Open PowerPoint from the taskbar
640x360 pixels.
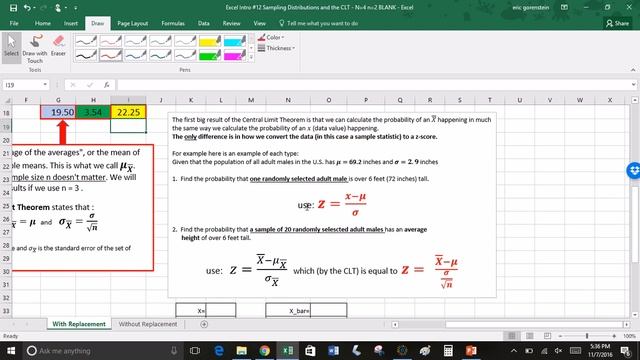(471, 351)
